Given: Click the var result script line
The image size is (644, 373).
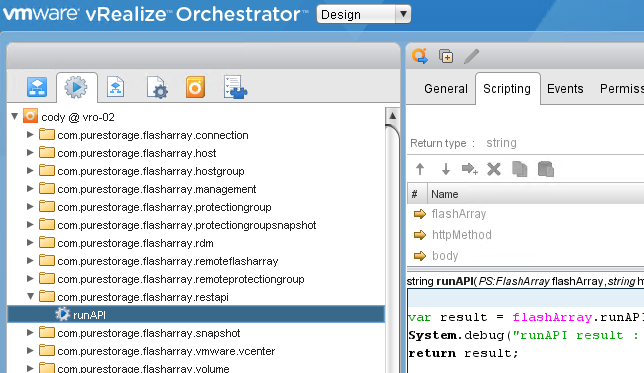Looking at the screenshot, I should 526,317.
